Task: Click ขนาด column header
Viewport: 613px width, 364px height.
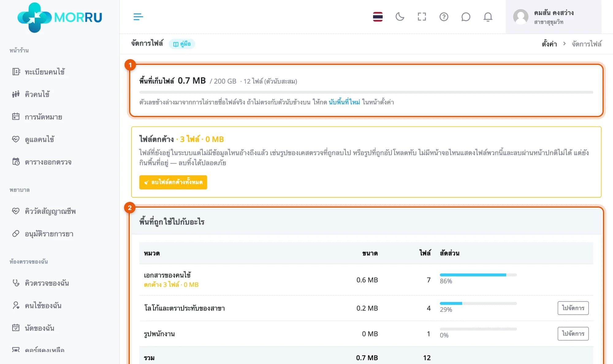Action: [370, 253]
